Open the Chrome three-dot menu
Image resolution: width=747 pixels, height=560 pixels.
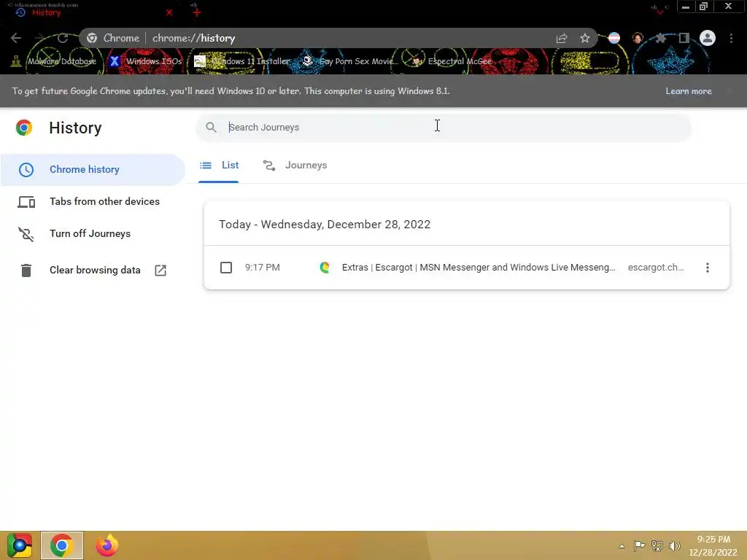(x=731, y=38)
